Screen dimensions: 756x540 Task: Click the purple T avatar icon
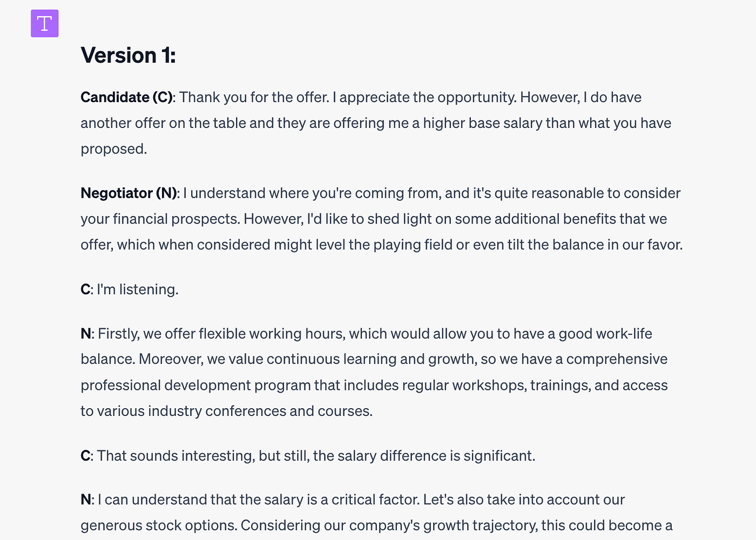tap(45, 24)
